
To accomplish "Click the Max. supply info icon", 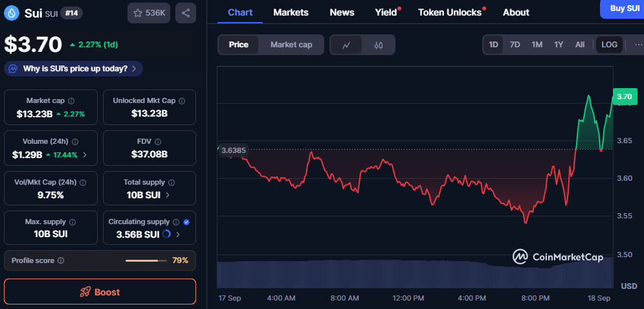I will tap(72, 222).
